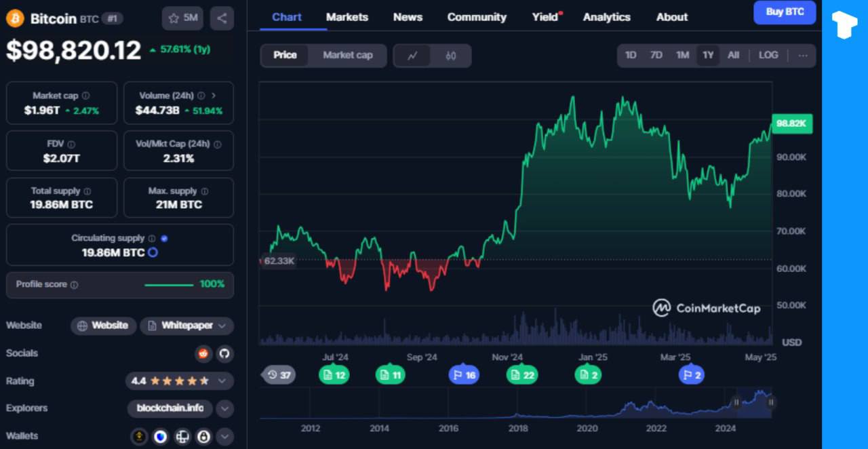Expand the Wallets list chevron
Viewport: 868px width, 449px height.
click(225, 437)
